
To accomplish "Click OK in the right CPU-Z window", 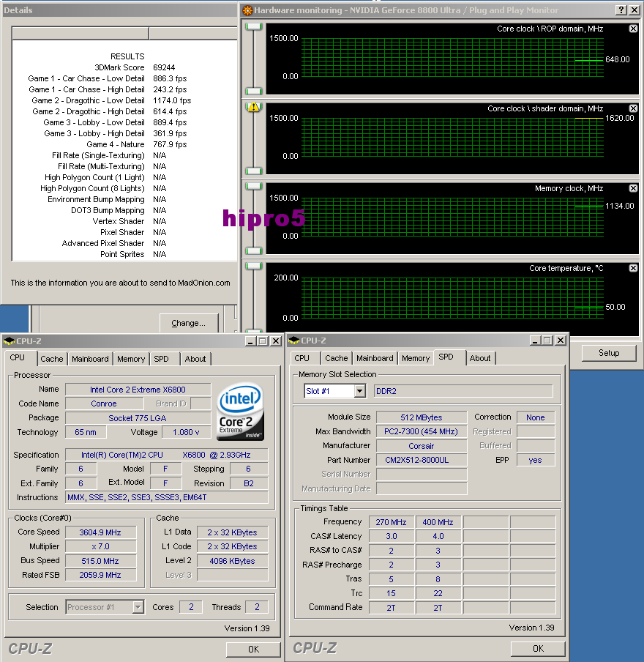I will pos(537,649).
